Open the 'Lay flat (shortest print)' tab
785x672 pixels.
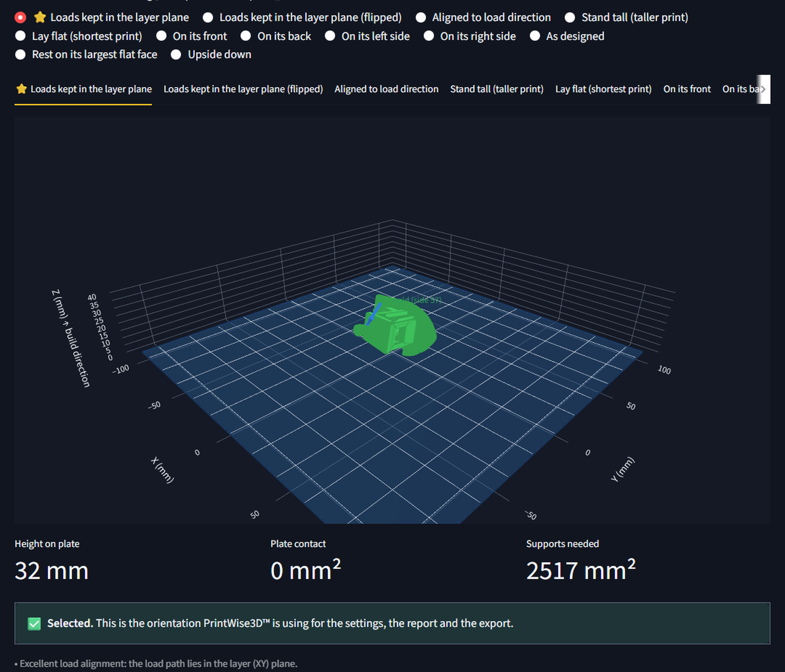pos(603,89)
